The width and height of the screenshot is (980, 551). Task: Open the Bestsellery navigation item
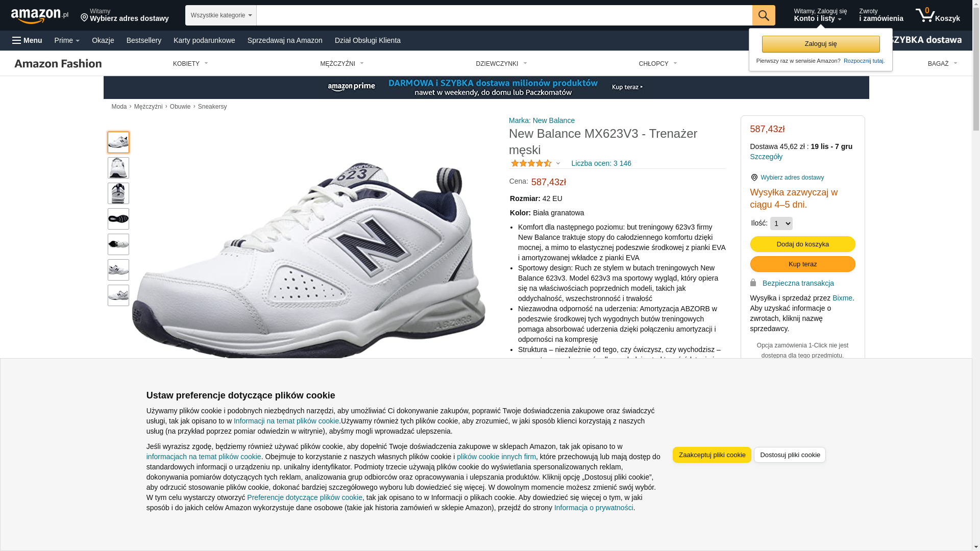pyautogui.click(x=144, y=40)
